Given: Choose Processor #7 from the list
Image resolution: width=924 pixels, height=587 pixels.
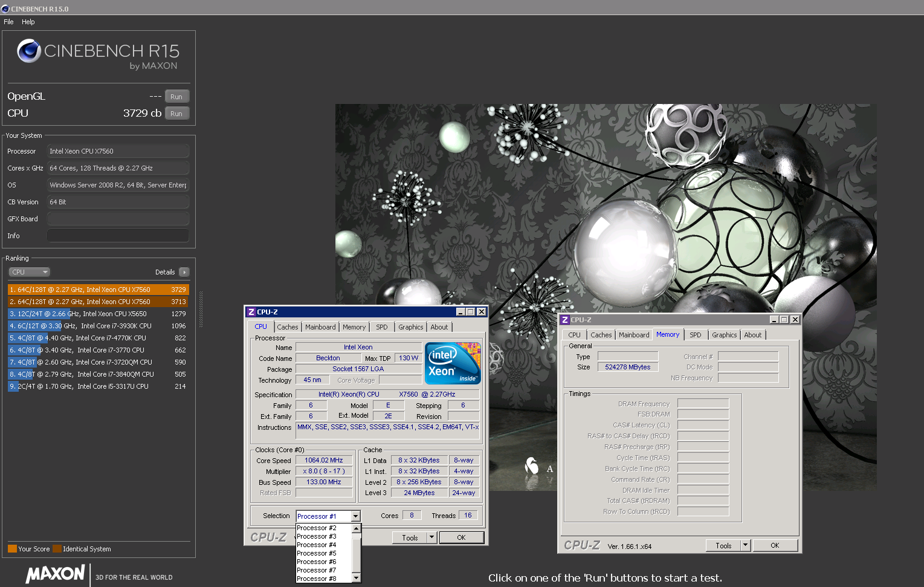Looking at the screenshot, I should [x=324, y=570].
